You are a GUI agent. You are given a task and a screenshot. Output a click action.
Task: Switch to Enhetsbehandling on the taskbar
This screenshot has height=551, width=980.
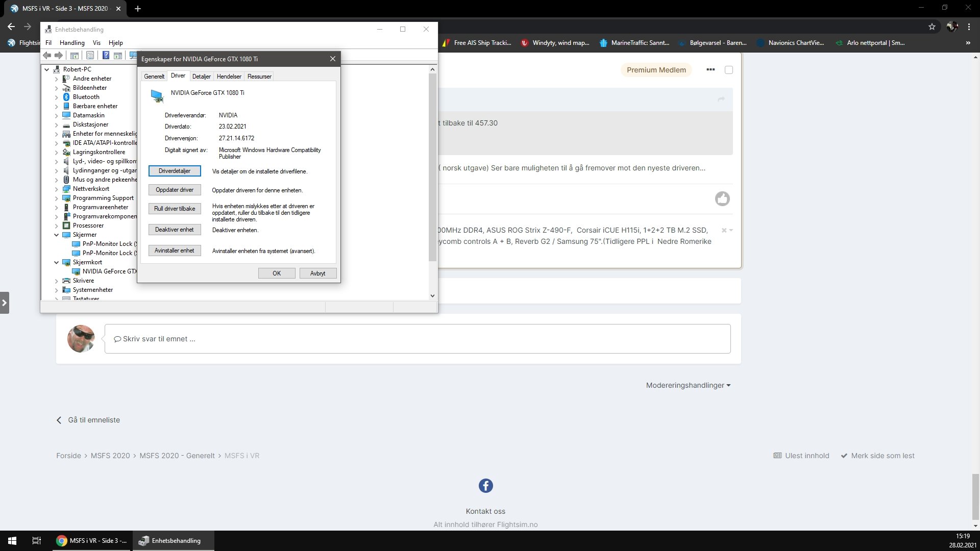pos(173,541)
